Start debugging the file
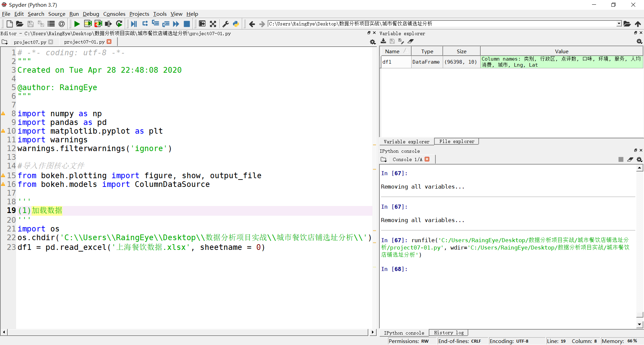Image resolution: width=644 pixels, height=345 pixels. pos(134,24)
